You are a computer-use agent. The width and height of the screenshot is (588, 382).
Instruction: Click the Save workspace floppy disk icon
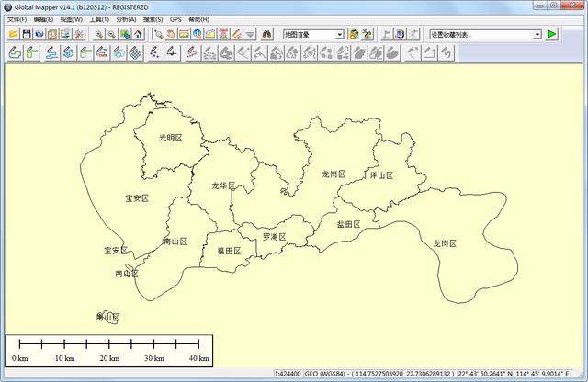(27, 34)
